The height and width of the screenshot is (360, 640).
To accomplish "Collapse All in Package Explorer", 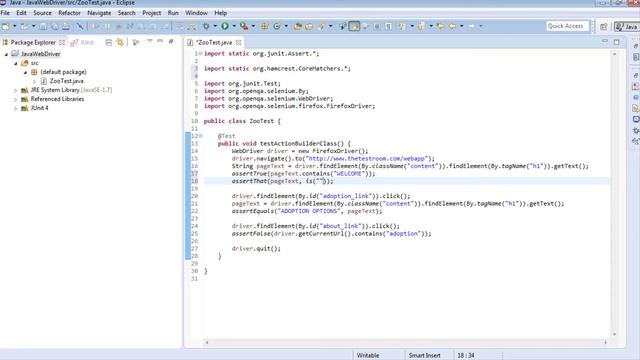I will click(109, 42).
